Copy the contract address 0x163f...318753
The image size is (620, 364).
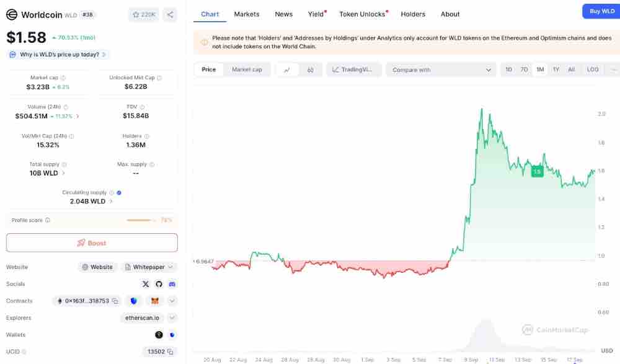click(115, 301)
